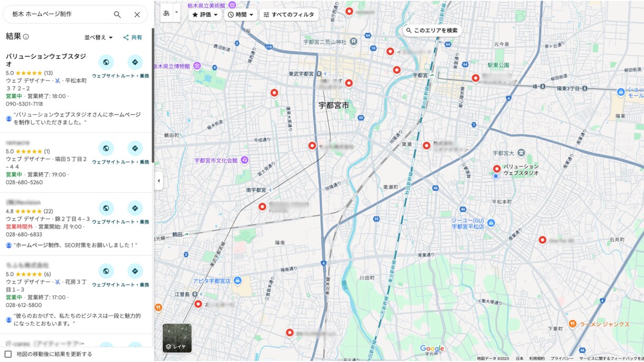
Task: Click phone number 028-680-5260
Action: (24, 183)
